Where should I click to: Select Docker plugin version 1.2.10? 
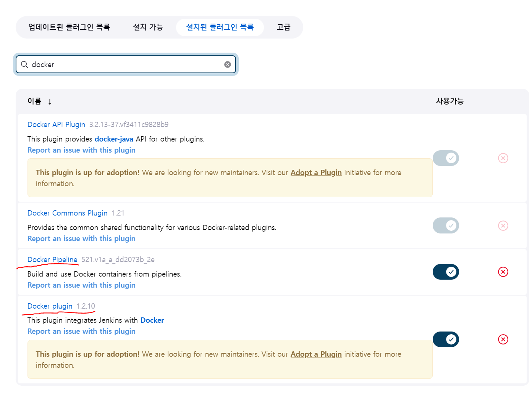(x=86, y=306)
